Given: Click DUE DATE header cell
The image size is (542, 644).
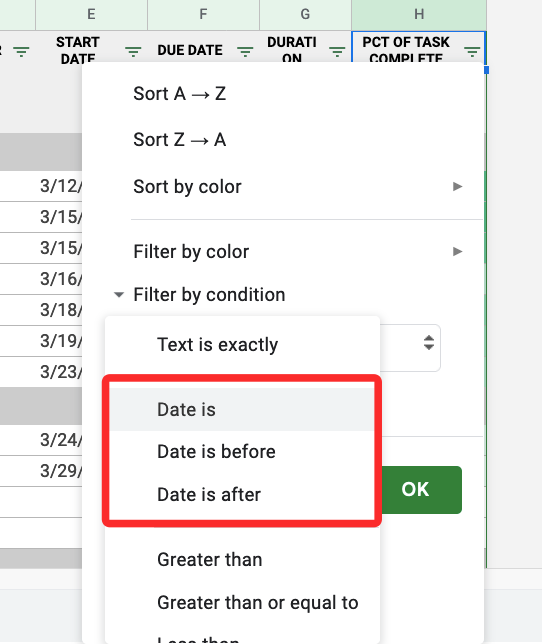Looking at the screenshot, I should pyautogui.click(x=190, y=50).
